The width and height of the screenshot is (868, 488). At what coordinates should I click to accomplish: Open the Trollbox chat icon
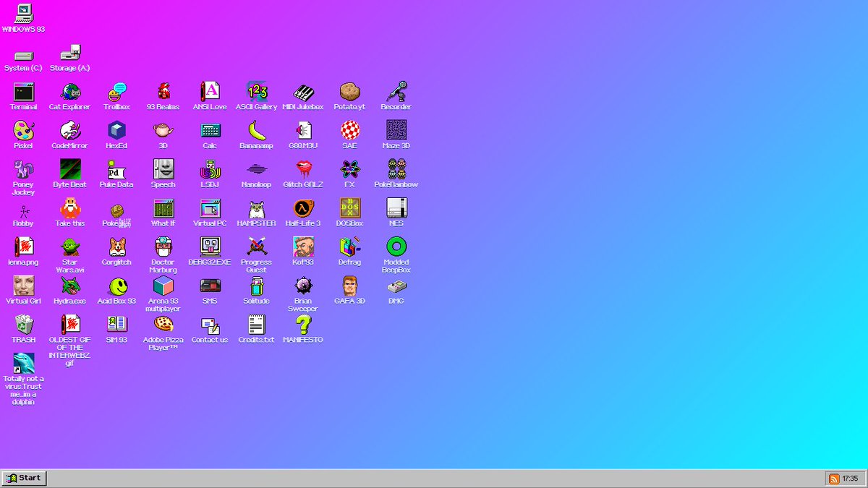pyautogui.click(x=116, y=92)
